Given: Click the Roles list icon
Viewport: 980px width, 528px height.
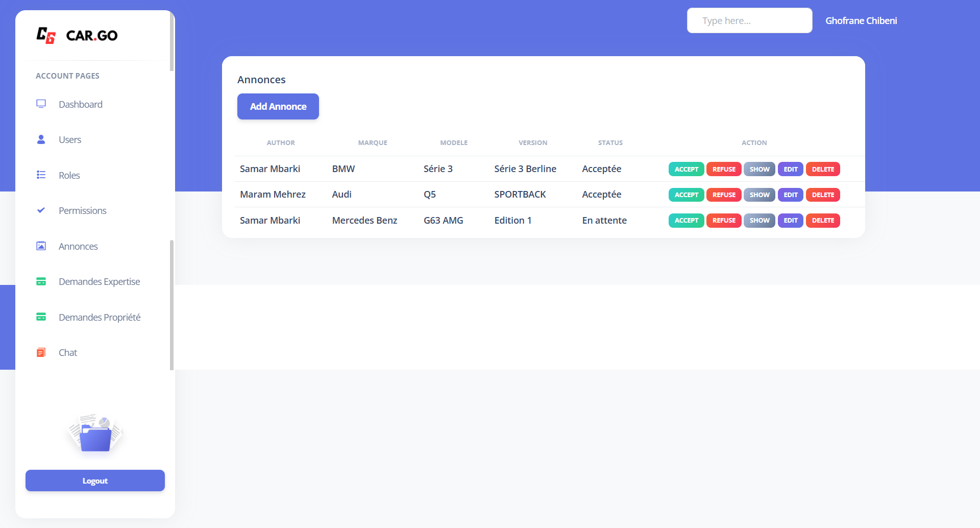Looking at the screenshot, I should pyautogui.click(x=41, y=175).
